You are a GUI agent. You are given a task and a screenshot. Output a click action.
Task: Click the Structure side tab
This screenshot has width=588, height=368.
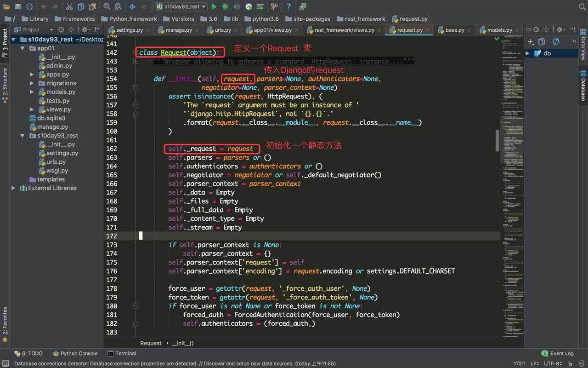coord(5,85)
